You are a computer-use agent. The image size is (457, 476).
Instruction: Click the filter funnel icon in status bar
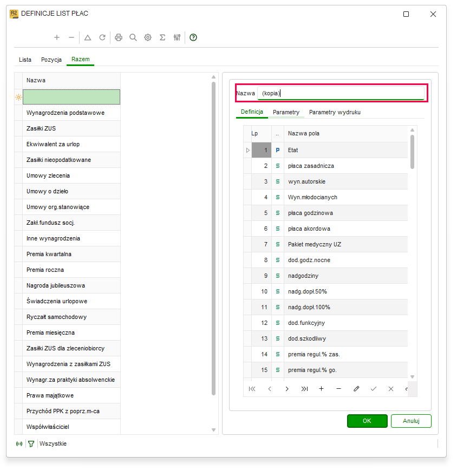(31, 444)
